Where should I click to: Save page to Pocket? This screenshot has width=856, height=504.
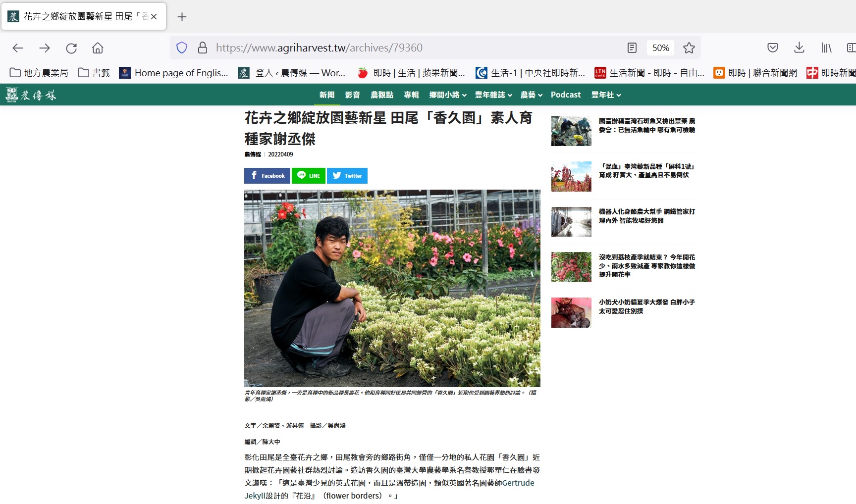[772, 48]
